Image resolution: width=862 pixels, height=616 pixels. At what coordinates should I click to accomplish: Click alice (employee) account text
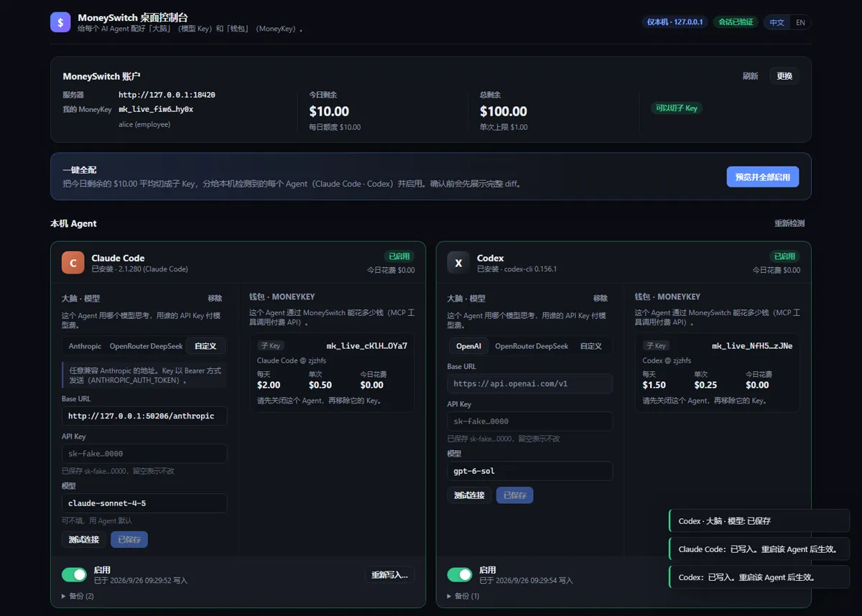coord(144,124)
